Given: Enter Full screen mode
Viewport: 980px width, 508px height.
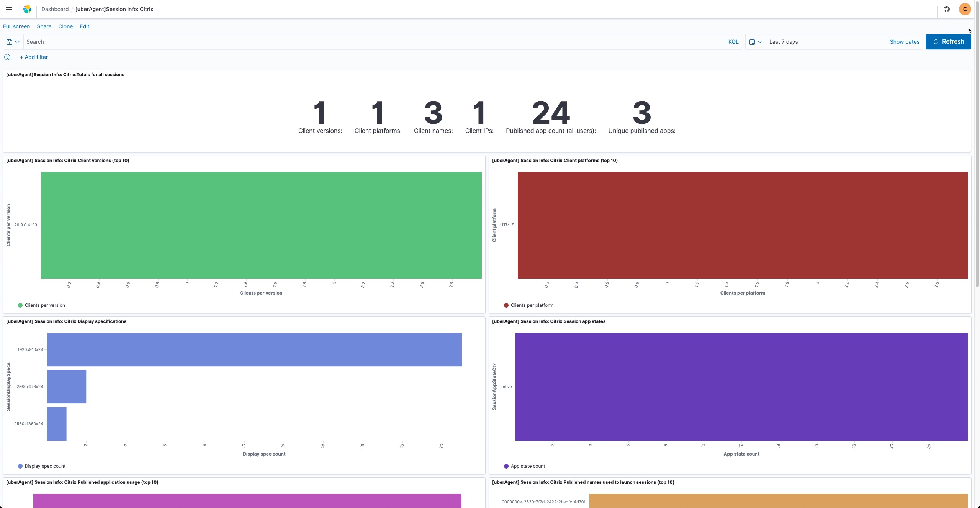Looking at the screenshot, I should point(16,26).
